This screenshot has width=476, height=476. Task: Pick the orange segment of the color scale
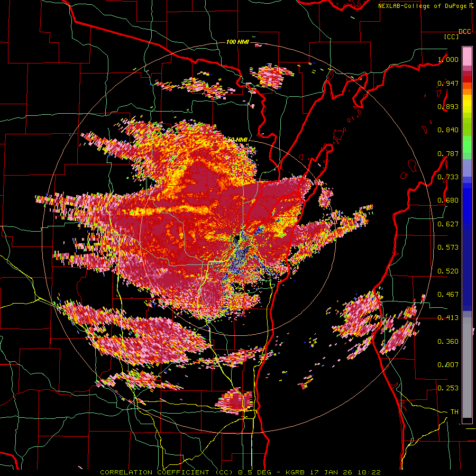click(467, 91)
